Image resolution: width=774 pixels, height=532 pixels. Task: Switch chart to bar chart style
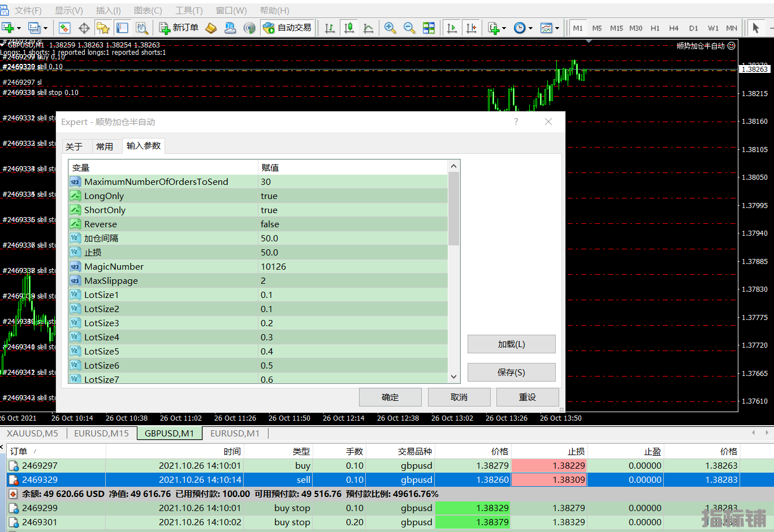(x=330, y=28)
